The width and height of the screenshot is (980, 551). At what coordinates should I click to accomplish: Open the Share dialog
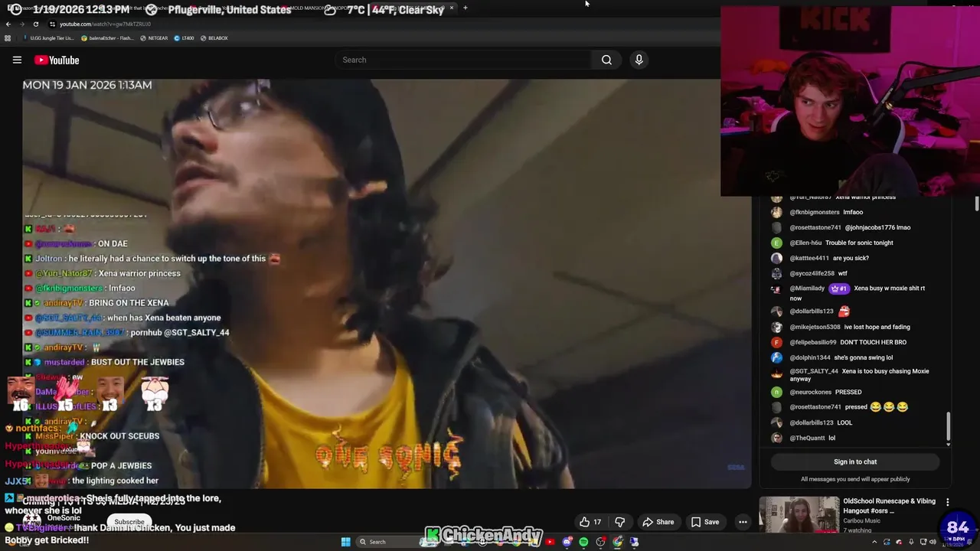(x=658, y=522)
